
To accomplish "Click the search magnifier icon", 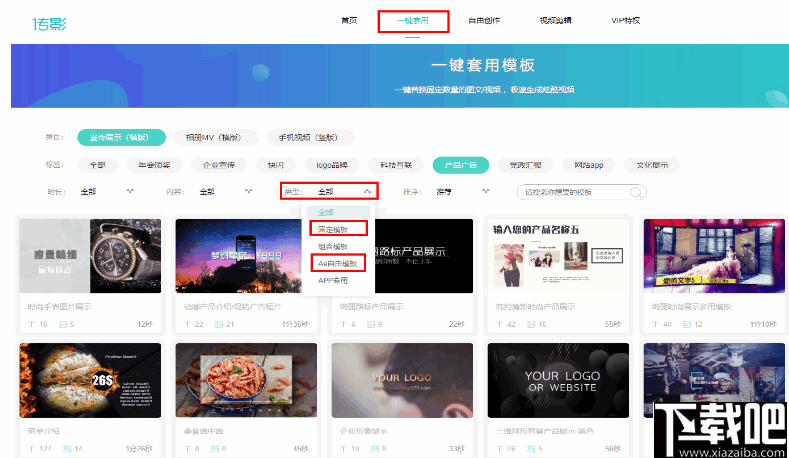I will 636,192.
